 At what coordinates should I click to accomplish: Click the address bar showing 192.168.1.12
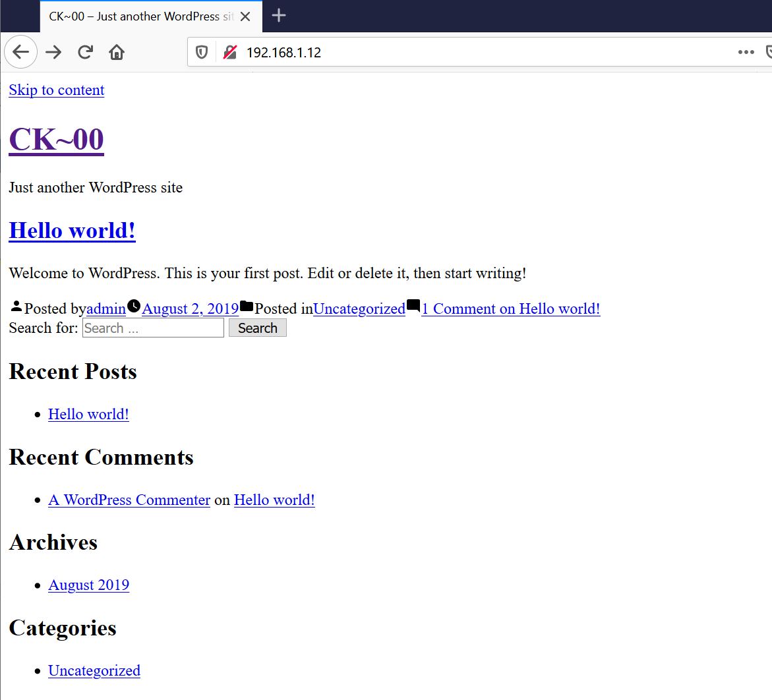click(x=461, y=52)
